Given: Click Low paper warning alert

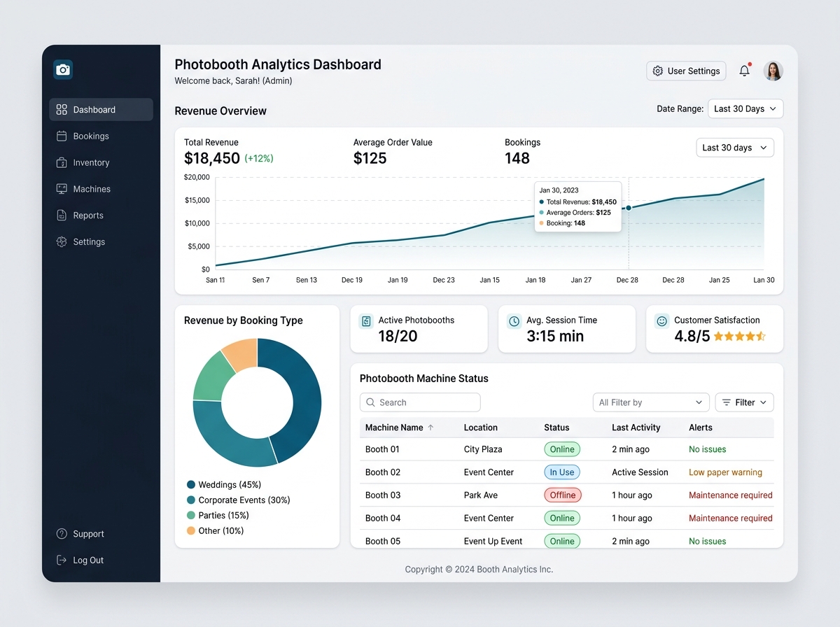Looking at the screenshot, I should tap(726, 472).
